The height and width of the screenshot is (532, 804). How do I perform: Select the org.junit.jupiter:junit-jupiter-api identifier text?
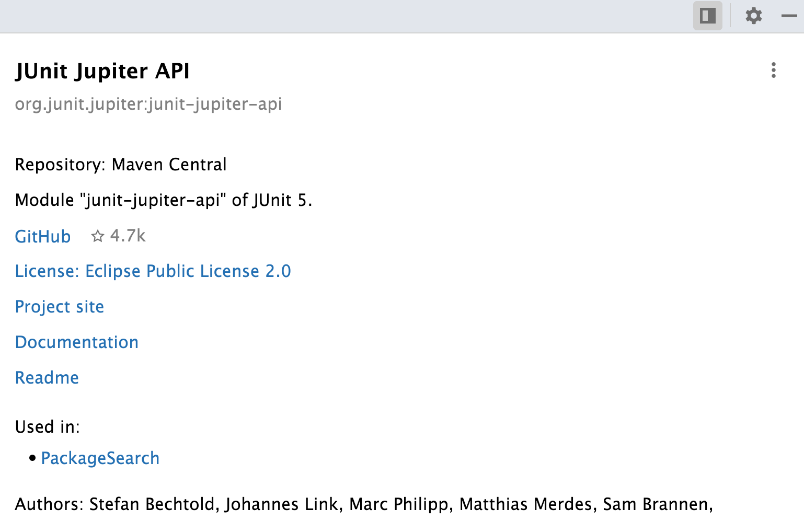point(148,104)
